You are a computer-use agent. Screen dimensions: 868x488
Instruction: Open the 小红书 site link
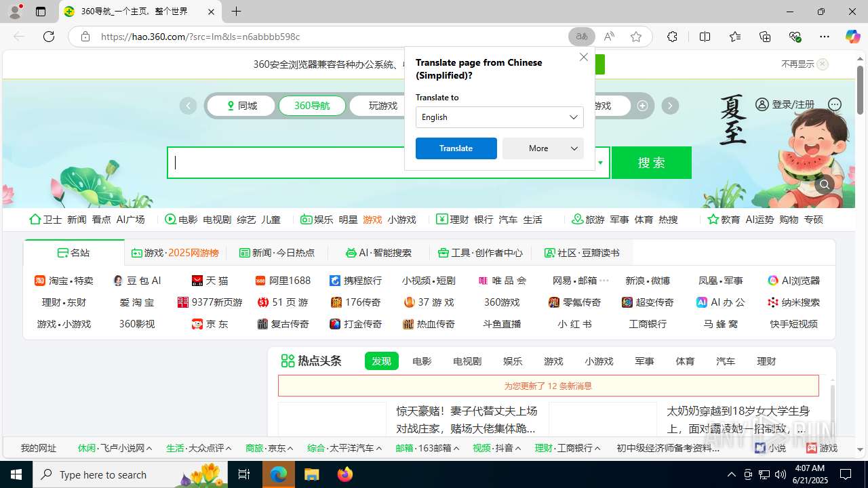[574, 324]
